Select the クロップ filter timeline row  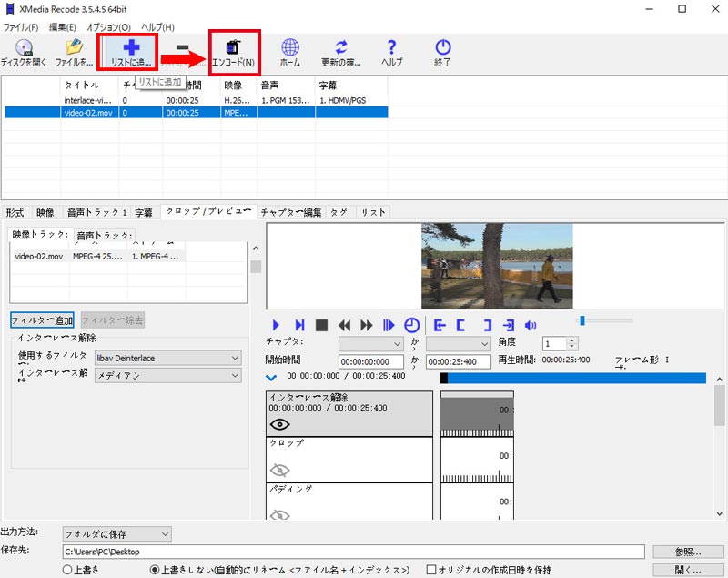[x=349, y=460]
